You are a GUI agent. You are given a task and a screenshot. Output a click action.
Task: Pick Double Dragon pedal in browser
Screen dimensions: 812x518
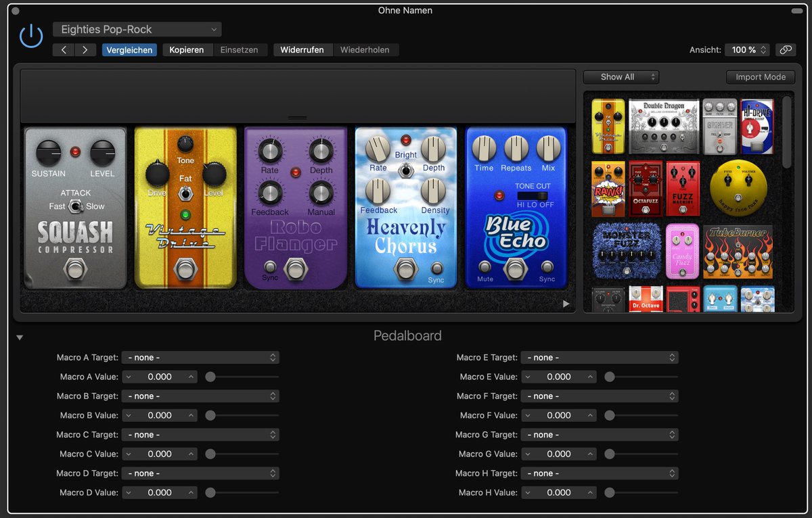click(x=663, y=126)
